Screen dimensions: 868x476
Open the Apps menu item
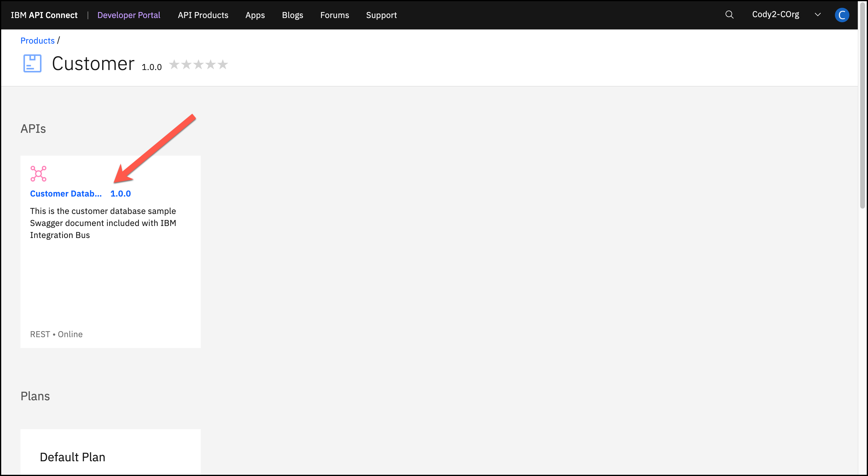pyautogui.click(x=255, y=15)
